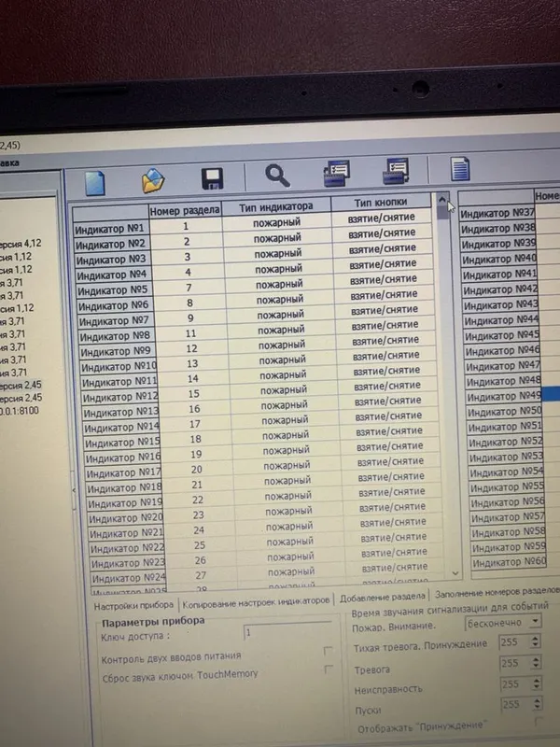Toggle Сброс звука ключом TouchMemory checkbox
This screenshot has height=747, width=560.
tap(329, 669)
